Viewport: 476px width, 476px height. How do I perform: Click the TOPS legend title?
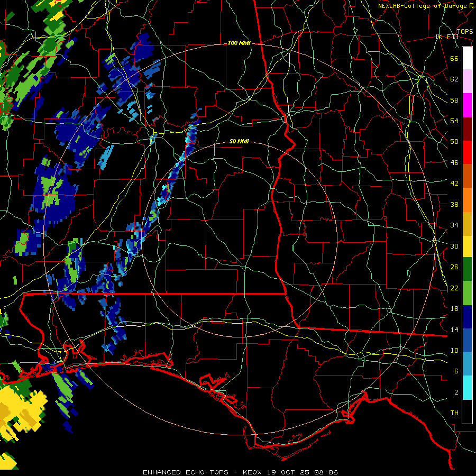[x=465, y=32]
